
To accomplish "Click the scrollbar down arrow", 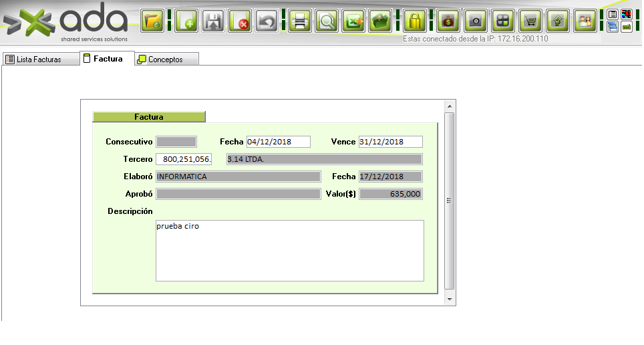I will tap(450, 299).
